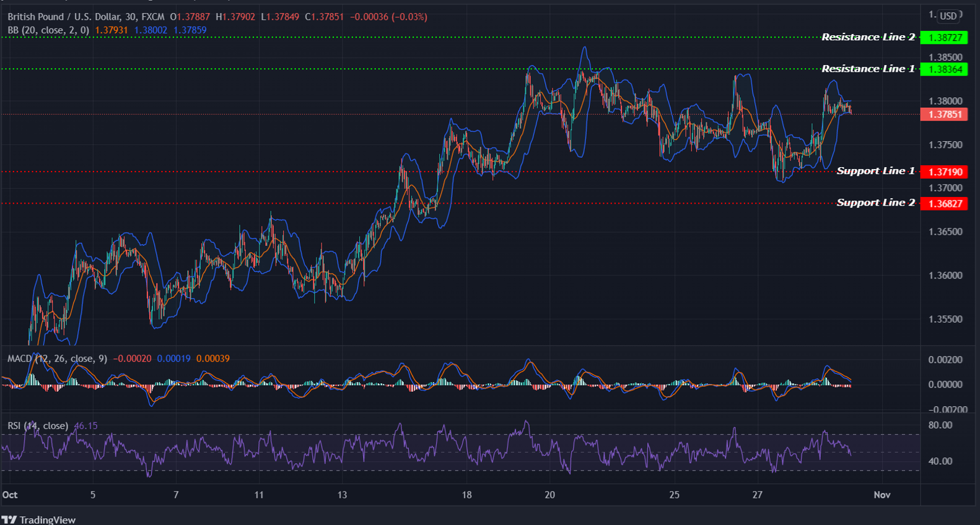Click the date 25 on time axis
The image size is (980, 525).
point(674,495)
